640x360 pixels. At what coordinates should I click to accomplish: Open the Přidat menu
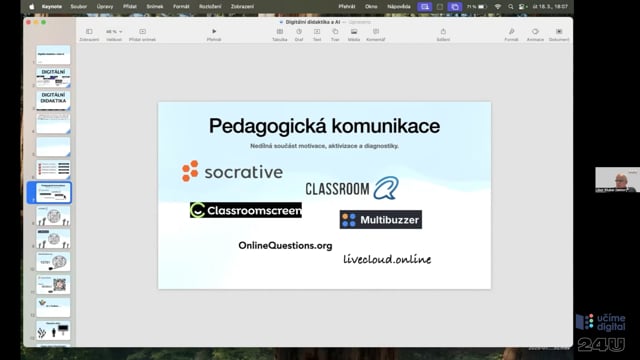click(130, 7)
